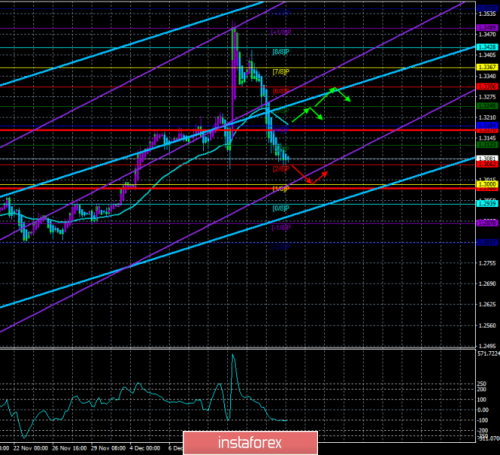This screenshot has width=500, height=455.
Task: Click the [8/8]P Murray level label
Action: pyautogui.click(x=281, y=52)
